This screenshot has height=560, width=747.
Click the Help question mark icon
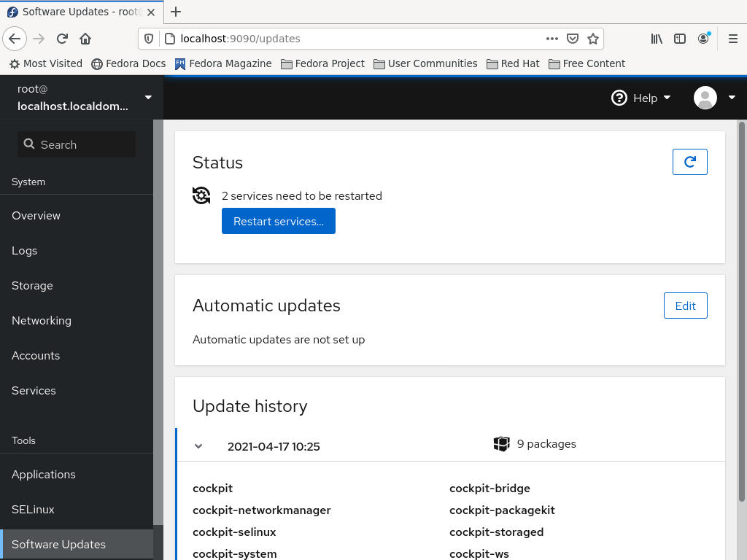point(619,98)
